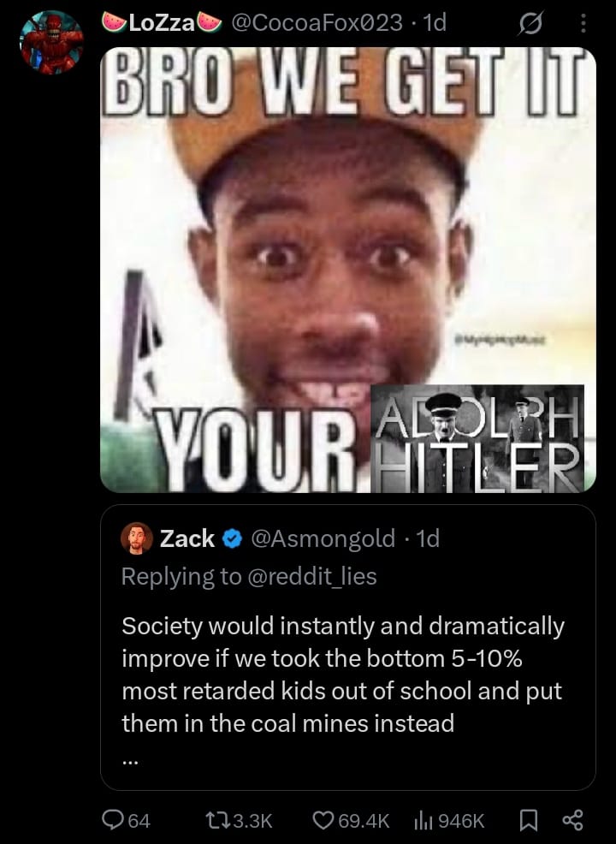Open the @Asmongold handle
This screenshot has width=616, height=844.
[323, 538]
